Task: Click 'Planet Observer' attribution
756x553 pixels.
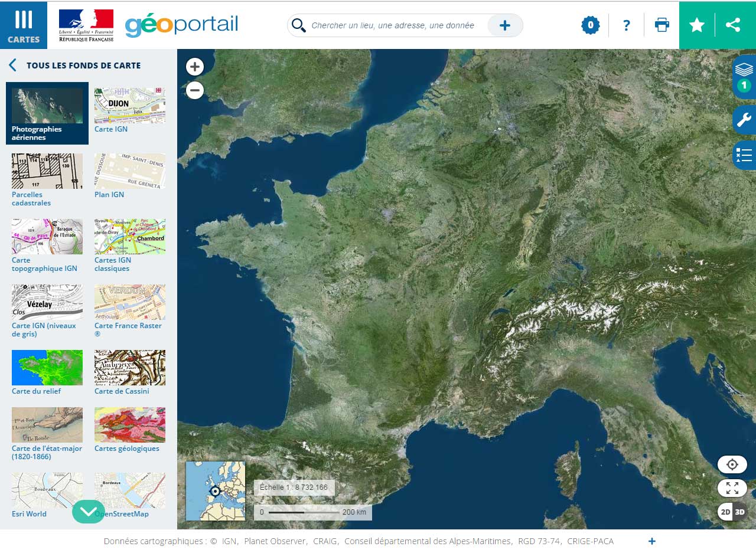Action: click(275, 541)
